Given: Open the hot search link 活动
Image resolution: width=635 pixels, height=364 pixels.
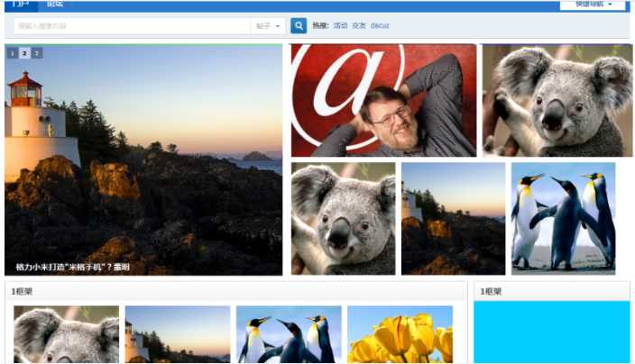Looking at the screenshot, I should [340, 25].
